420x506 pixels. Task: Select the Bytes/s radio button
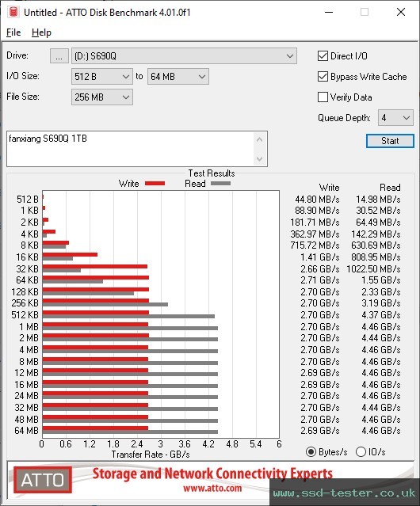point(311,452)
